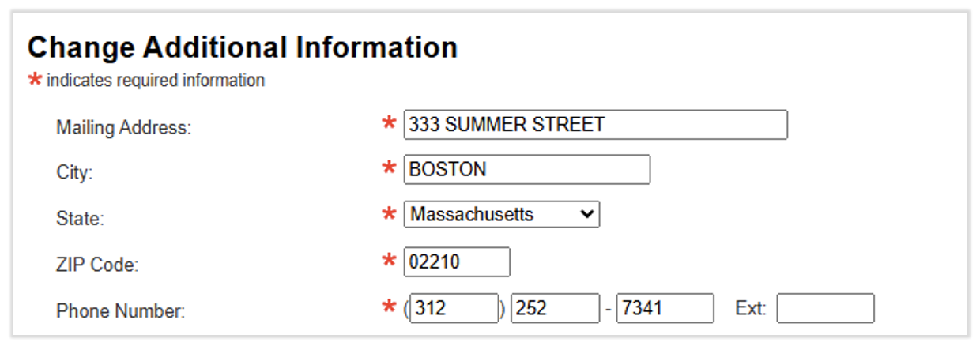Click the "State:" label text

pos(79,219)
